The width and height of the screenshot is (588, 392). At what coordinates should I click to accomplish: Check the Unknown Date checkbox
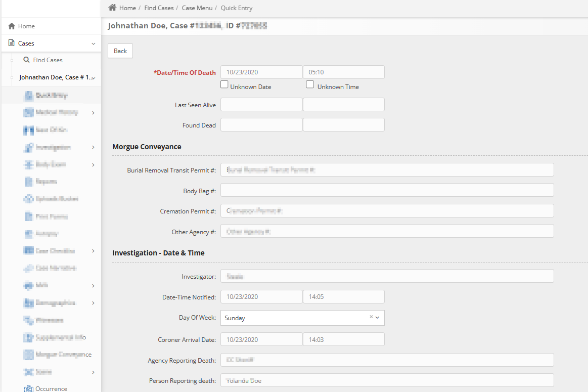[224, 84]
